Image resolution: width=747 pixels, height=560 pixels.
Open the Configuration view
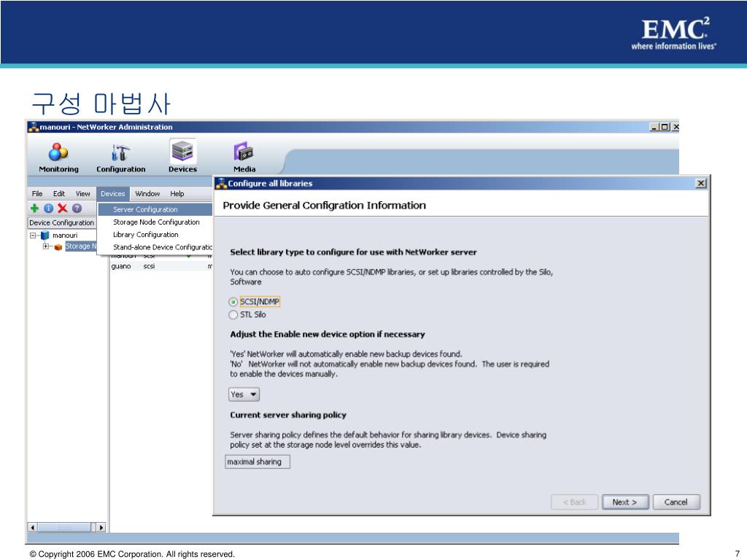(120, 157)
